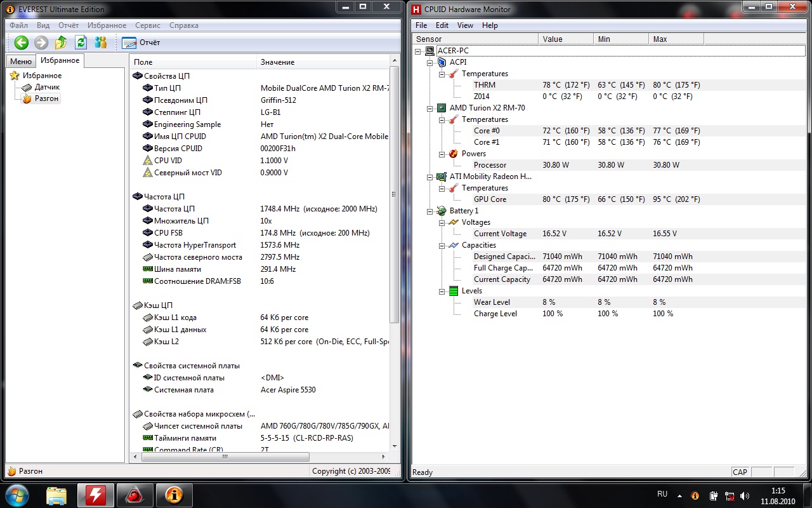Screen dimensions: 812x508
Task: Switch to the Меню tab
Action: [x=20, y=61]
